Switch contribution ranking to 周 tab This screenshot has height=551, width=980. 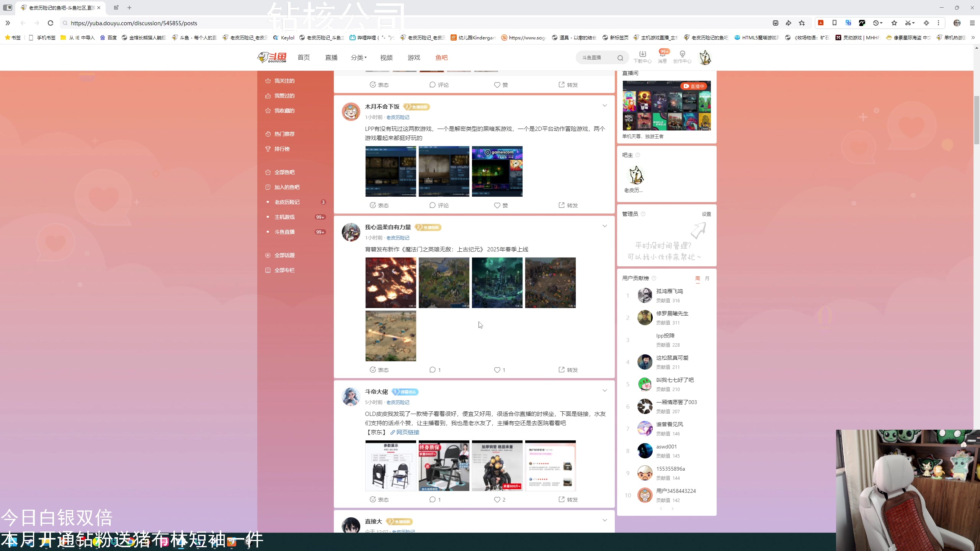pyautogui.click(x=697, y=279)
